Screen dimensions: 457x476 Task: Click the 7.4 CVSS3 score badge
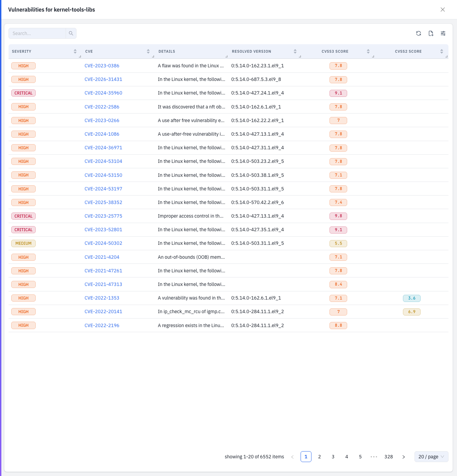(338, 202)
